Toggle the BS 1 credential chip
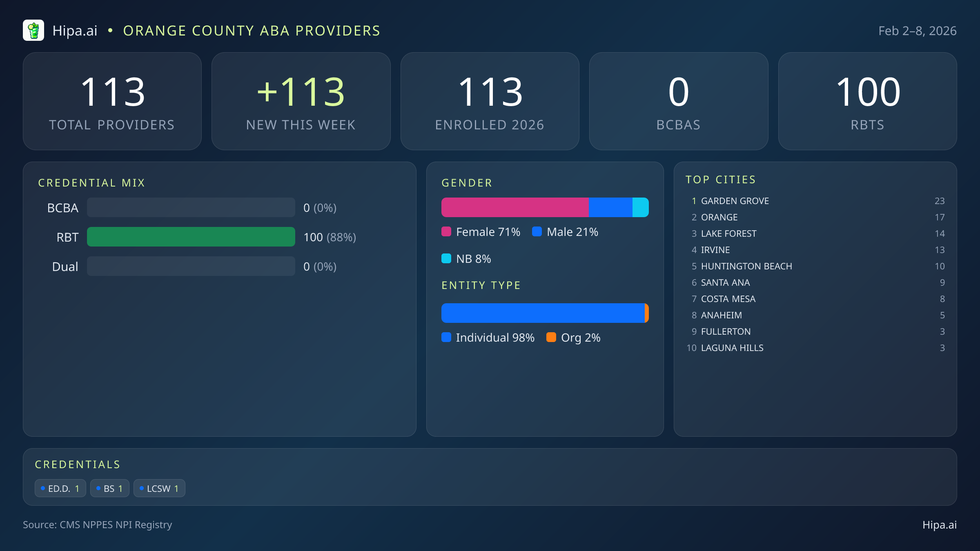The image size is (980, 551). coord(109,488)
